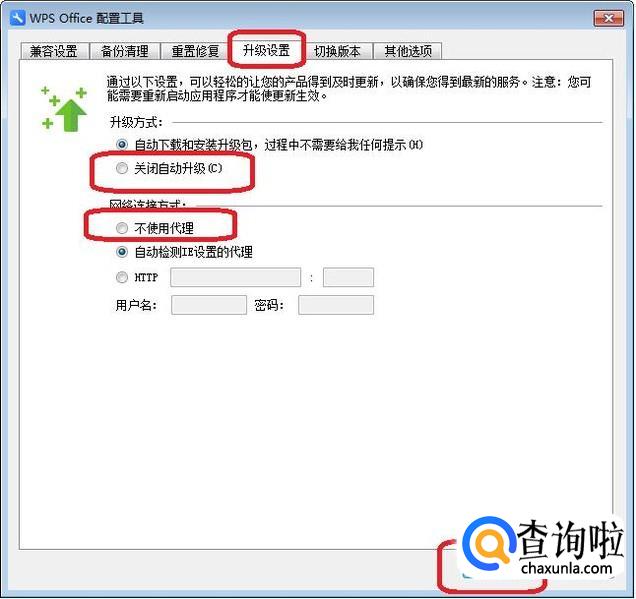Close the WPS Office 配置工具 window
The width and height of the screenshot is (636, 599).
point(608,18)
